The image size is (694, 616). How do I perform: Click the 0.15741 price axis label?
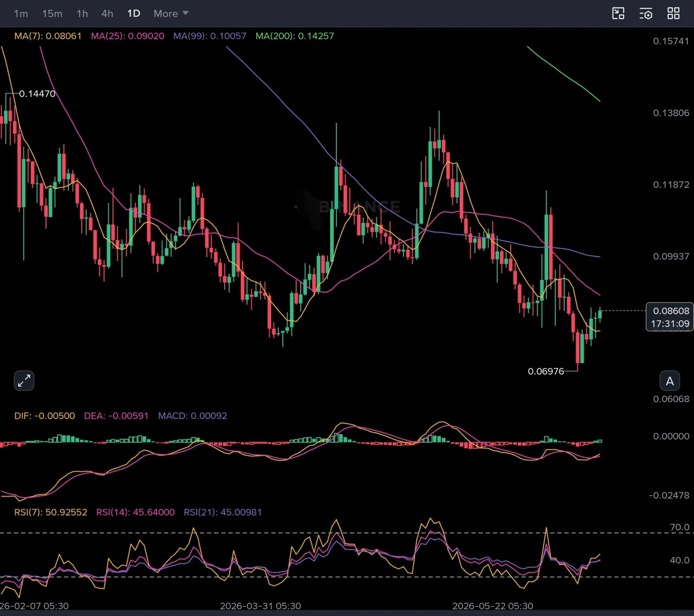(x=671, y=41)
